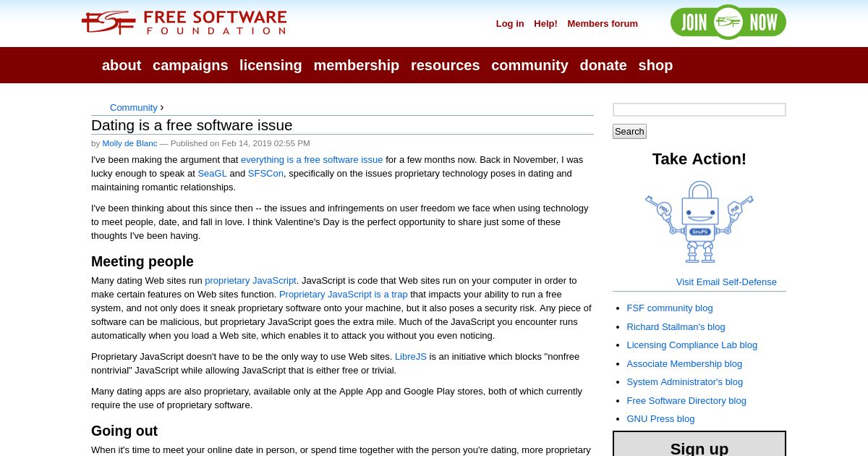Focus the site search input field

pos(699,110)
